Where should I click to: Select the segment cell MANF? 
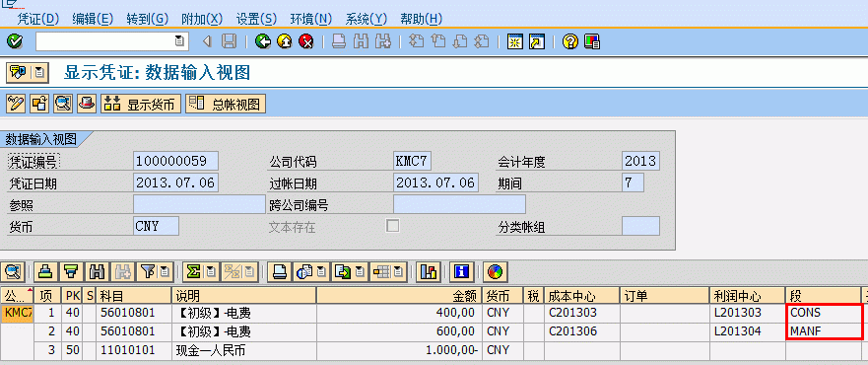822,331
